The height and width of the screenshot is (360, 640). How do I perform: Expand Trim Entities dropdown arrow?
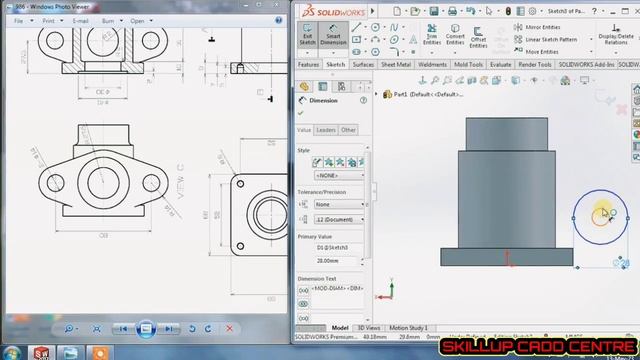click(x=432, y=53)
